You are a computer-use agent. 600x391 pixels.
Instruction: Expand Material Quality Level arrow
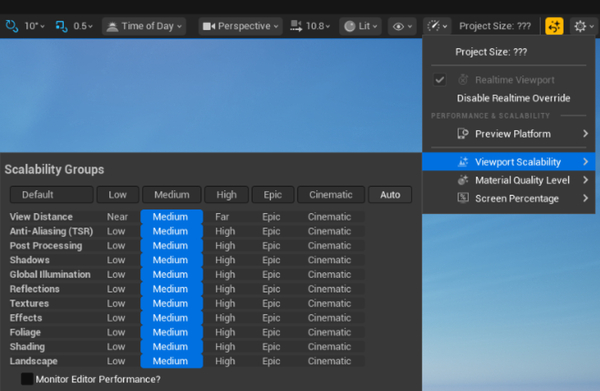point(585,180)
